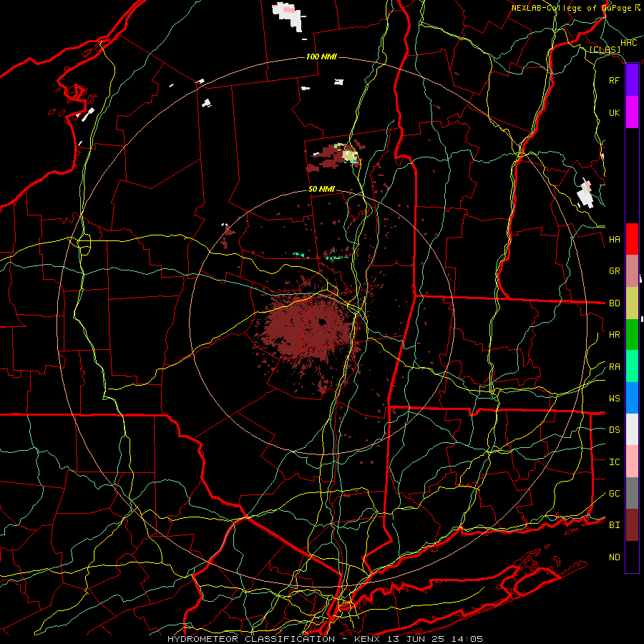Click the GR legend label
The image size is (644, 644).
coord(614,271)
